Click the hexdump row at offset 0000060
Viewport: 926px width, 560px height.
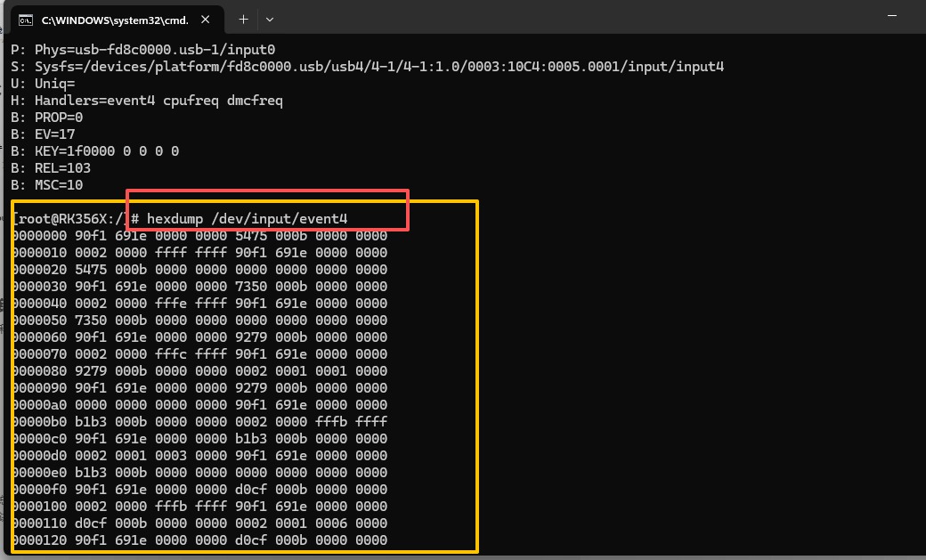pos(199,337)
